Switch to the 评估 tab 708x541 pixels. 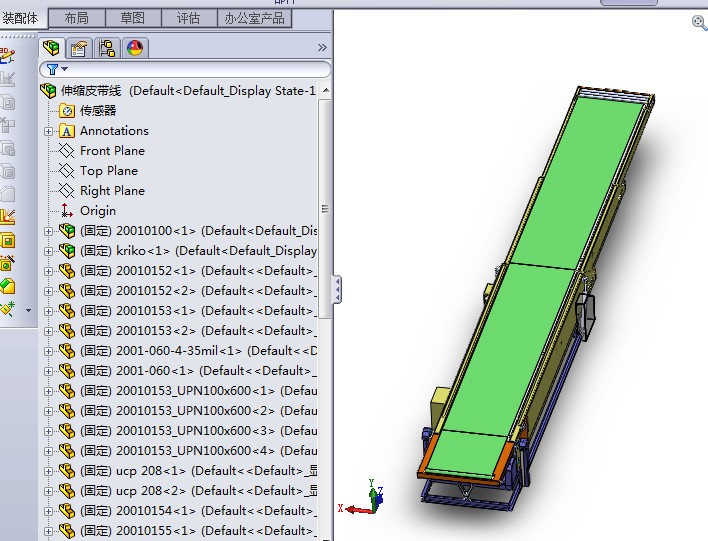click(189, 19)
